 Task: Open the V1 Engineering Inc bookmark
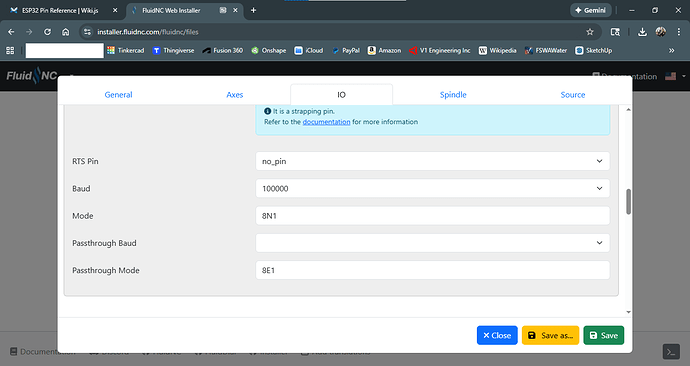pos(440,51)
